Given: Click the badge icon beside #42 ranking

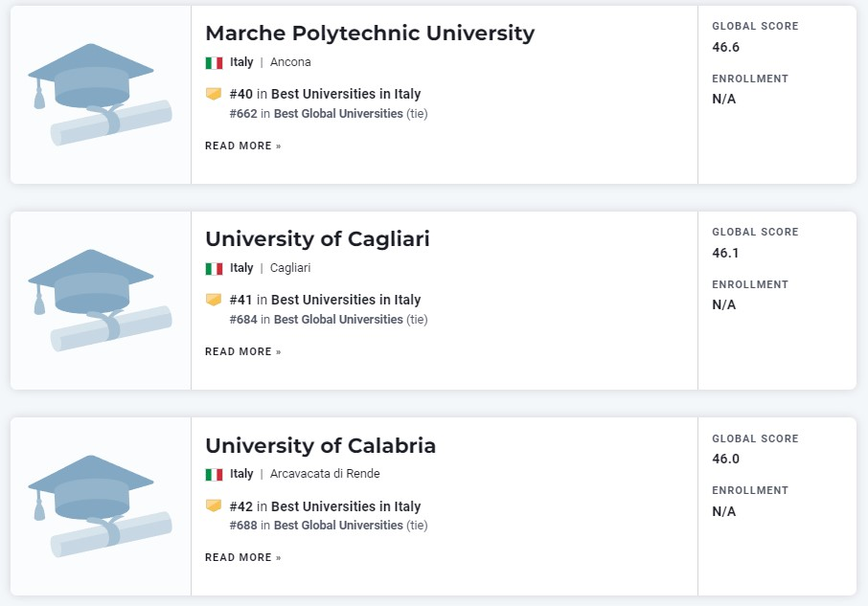Looking at the screenshot, I should tap(214, 505).
